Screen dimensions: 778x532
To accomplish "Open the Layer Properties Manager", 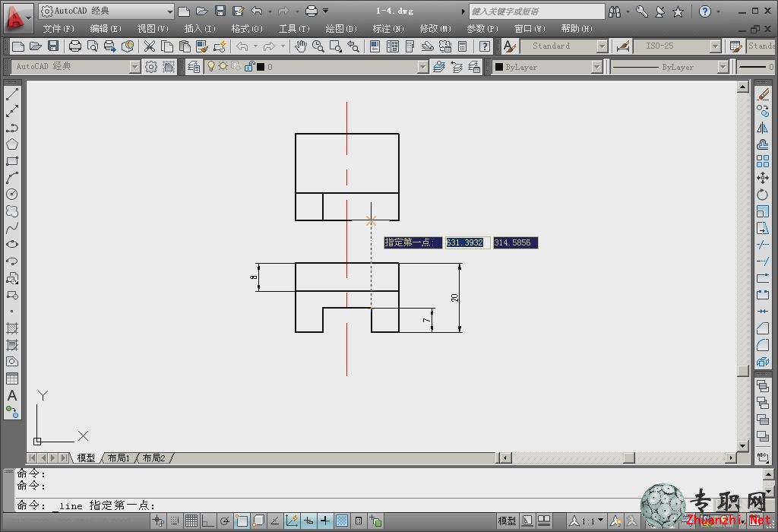I will click(194, 67).
